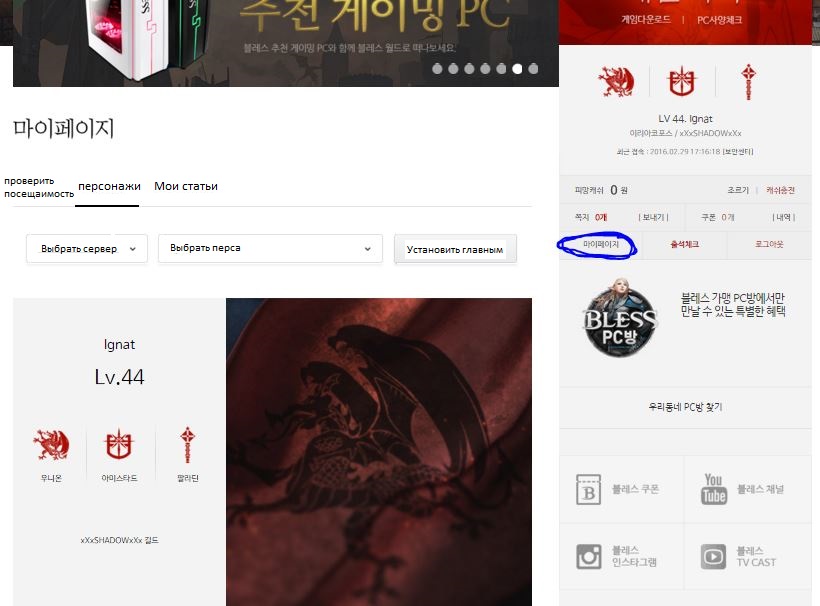The width and height of the screenshot is (820, 606).
Task: Select the active white carousel dot
Action: click(x=517, y=69)
